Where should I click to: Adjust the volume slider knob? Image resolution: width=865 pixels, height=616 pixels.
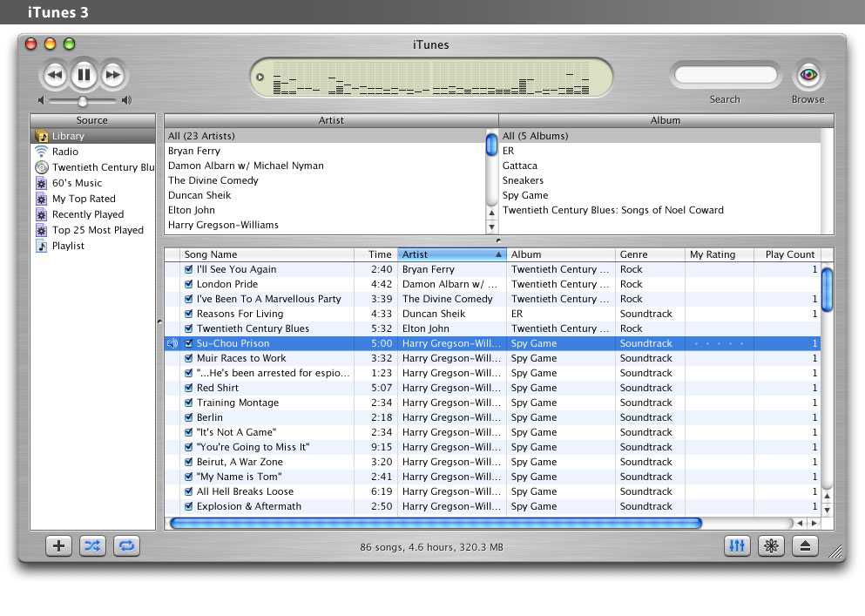click(82, 101)
